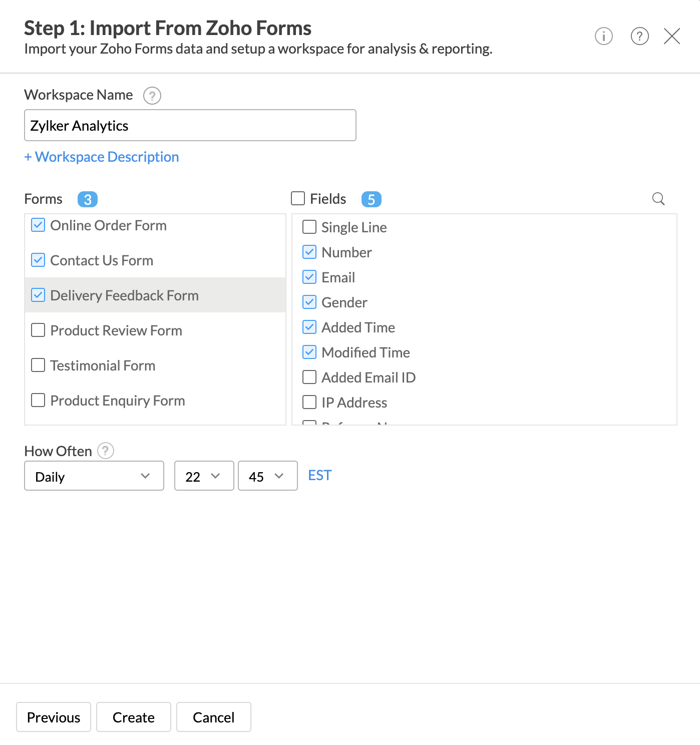Open the minutes dropdown showing 45
700x745 pixels.
(267, 476)
